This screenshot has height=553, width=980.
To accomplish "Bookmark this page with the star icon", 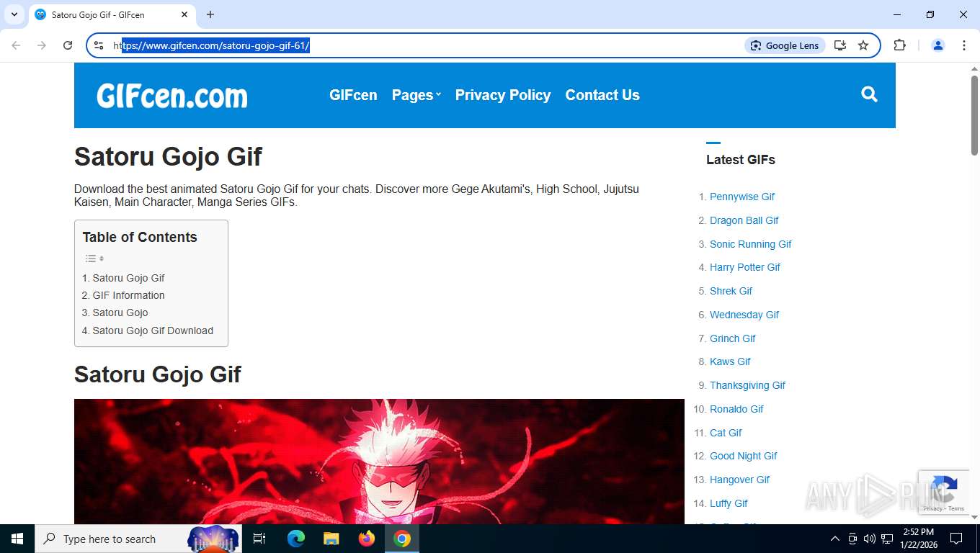I will coord(863,45).
